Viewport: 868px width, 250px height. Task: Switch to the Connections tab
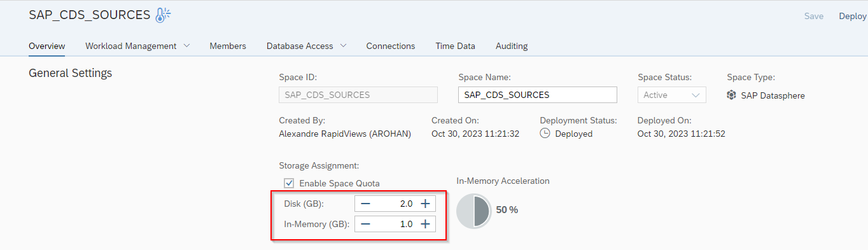(391, 46)
